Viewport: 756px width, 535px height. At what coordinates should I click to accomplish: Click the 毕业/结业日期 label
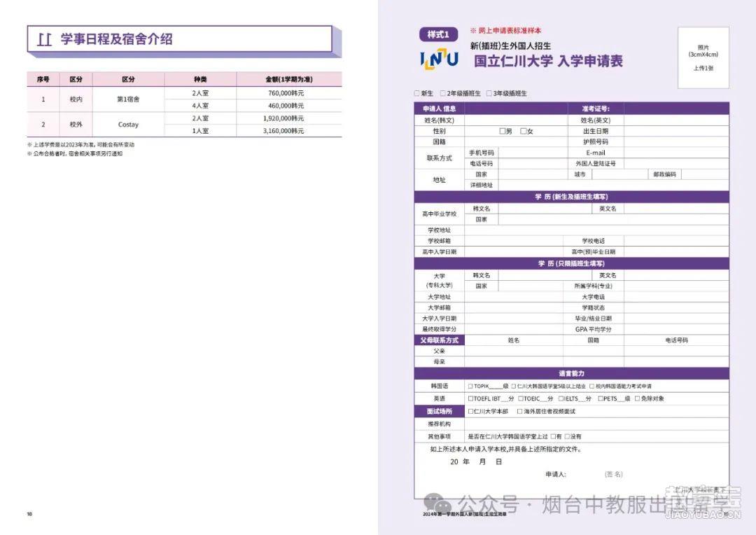593,319
